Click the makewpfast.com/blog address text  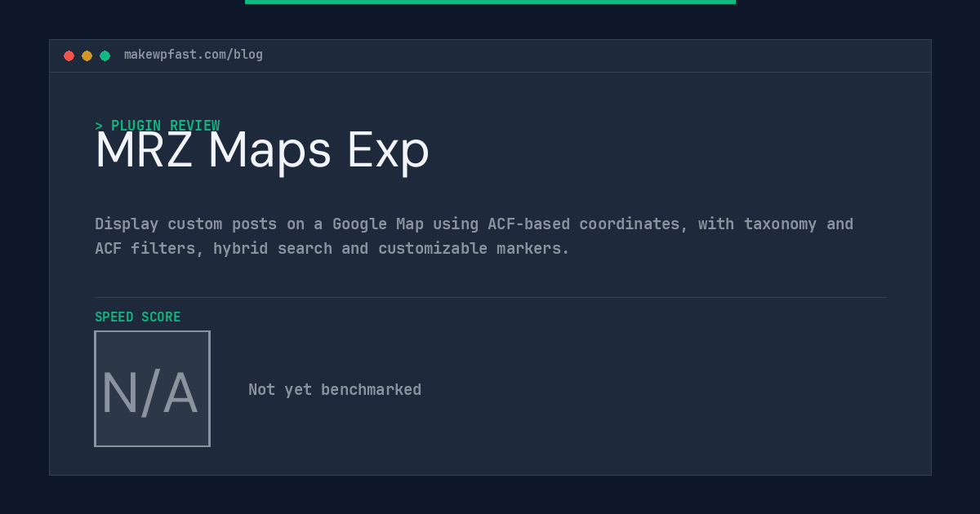click(x=194, y=55)
